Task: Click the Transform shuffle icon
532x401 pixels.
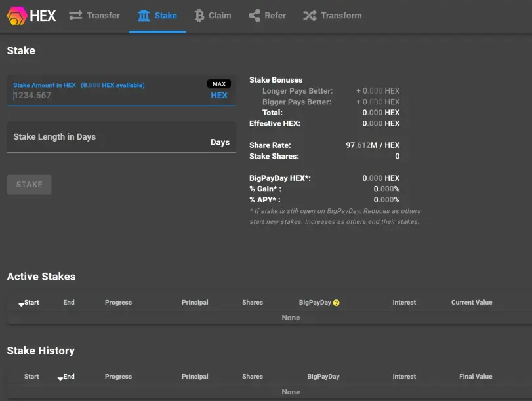Action: [x=310, y=16]
